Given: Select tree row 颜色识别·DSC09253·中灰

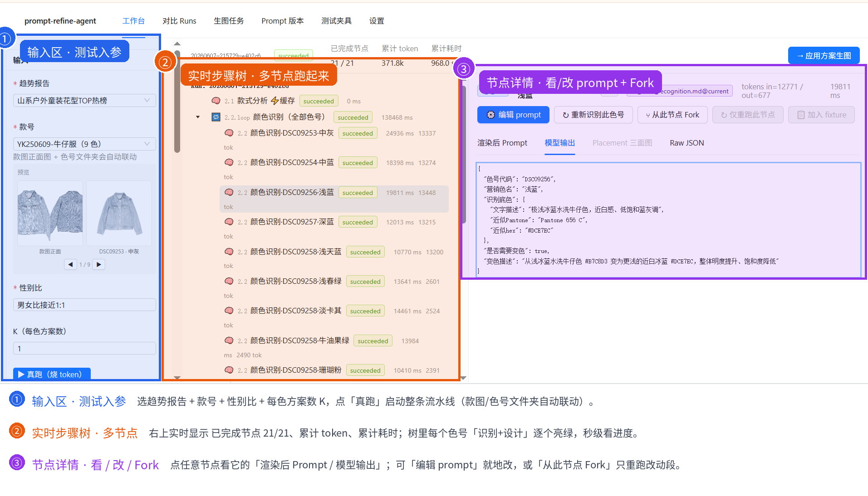Looking at the screenshot, I should point(334,140).
